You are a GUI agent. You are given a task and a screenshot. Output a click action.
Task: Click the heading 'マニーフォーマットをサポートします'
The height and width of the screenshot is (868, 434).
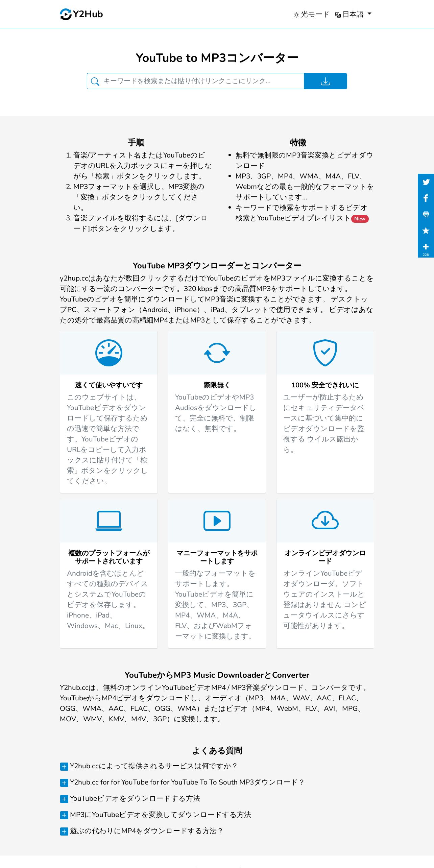pyautogui.click(x=217, y=557)
